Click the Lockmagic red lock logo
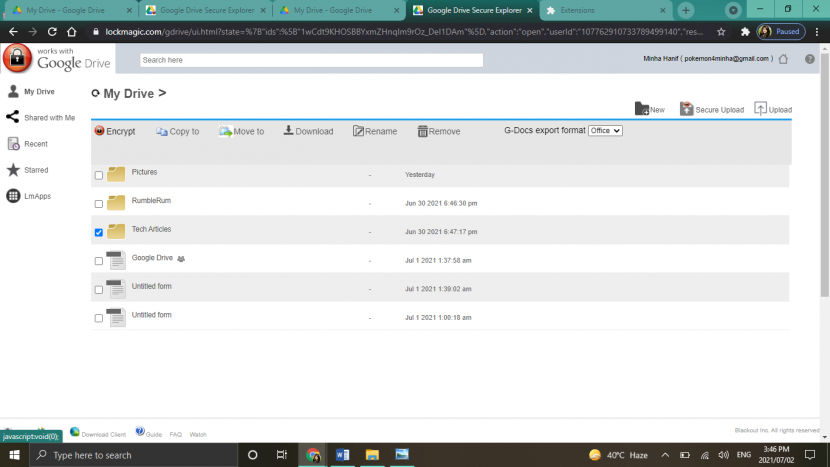The width and height of the screenshot is (830, 467). (17, 58)
